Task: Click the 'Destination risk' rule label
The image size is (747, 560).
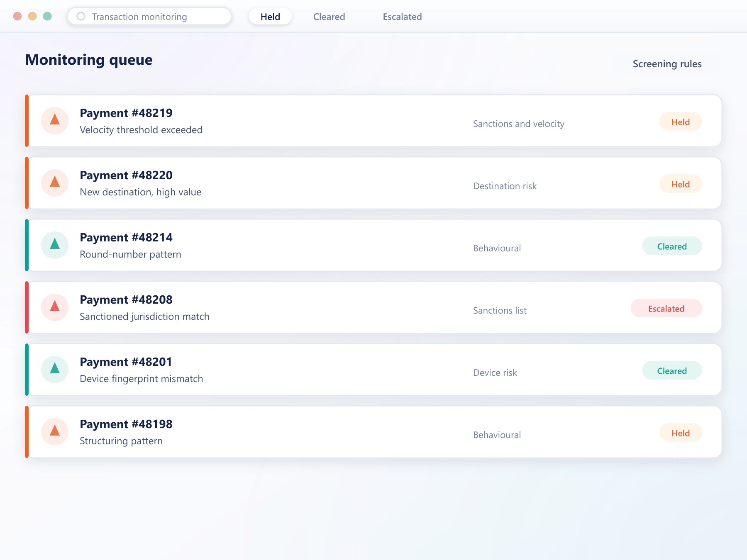Action: [x=505, y=186]
